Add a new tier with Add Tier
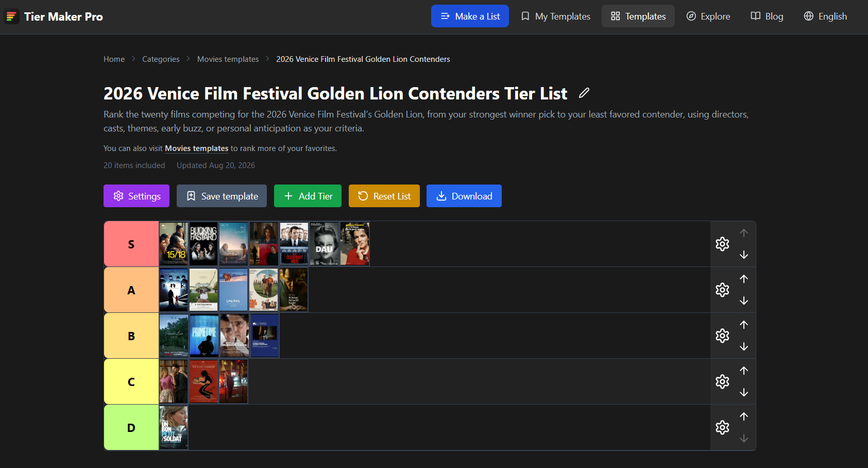The height and width of the screenshot is (468, 868). click(308, 196)
